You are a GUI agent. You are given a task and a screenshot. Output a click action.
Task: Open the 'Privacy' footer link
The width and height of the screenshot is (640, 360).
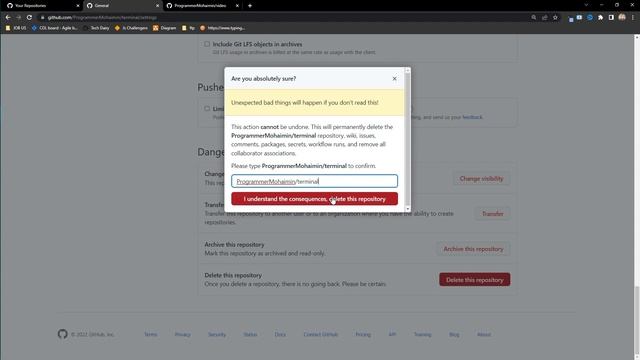182,334
